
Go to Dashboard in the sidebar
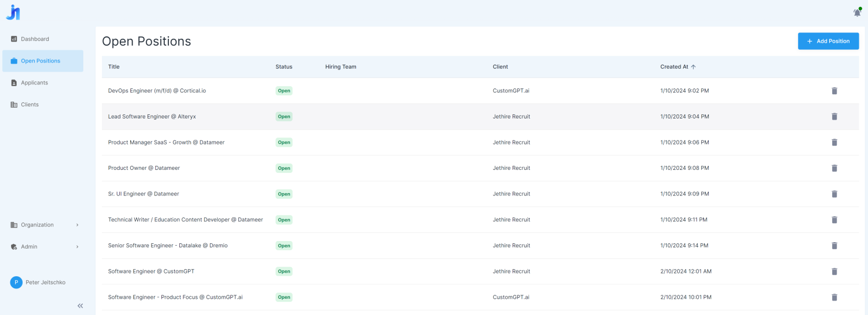coord(43,39)
